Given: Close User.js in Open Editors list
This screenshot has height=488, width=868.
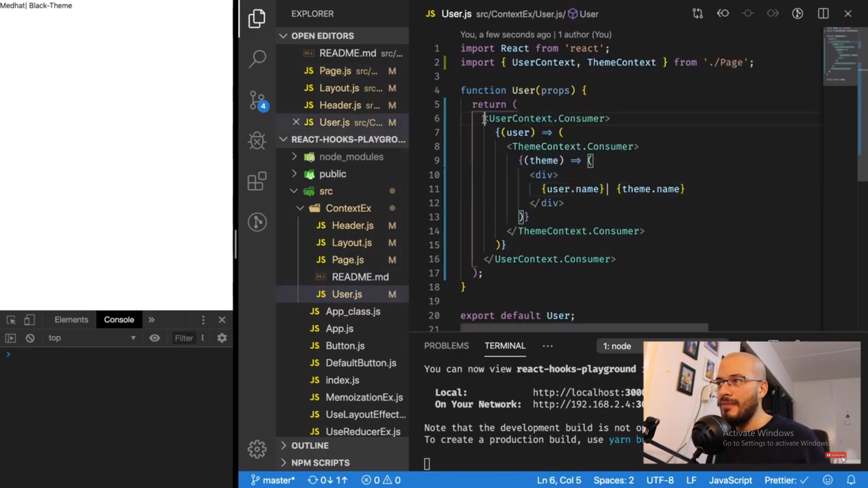Looking at the screenshot, I should point(296,122).
